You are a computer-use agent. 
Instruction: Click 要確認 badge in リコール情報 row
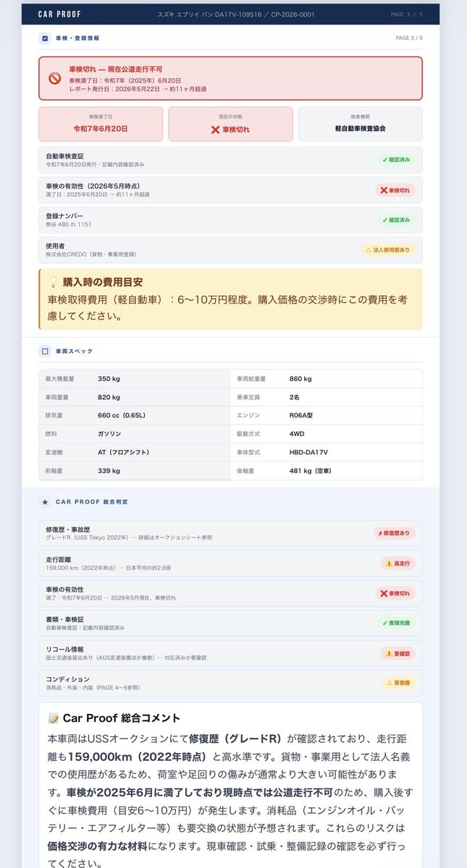[x=398, y=652]
